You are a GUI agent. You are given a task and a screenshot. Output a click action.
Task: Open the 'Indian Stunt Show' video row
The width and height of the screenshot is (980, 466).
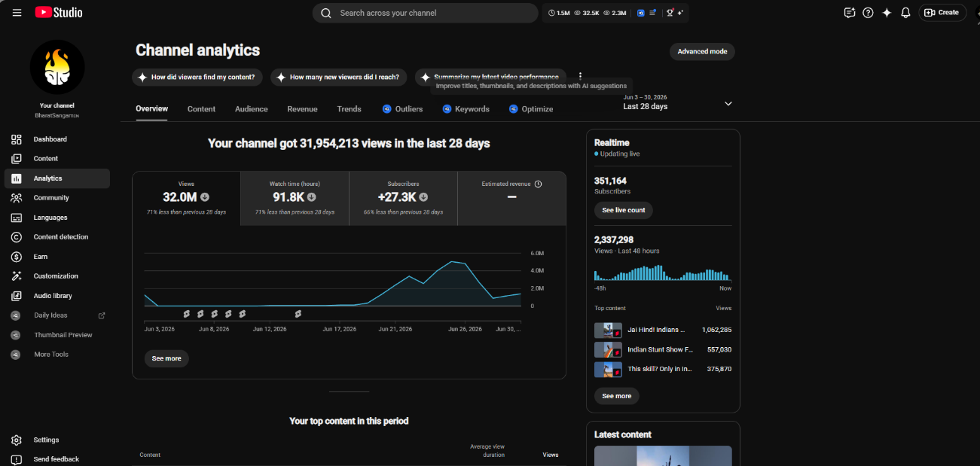coord(663,350)
